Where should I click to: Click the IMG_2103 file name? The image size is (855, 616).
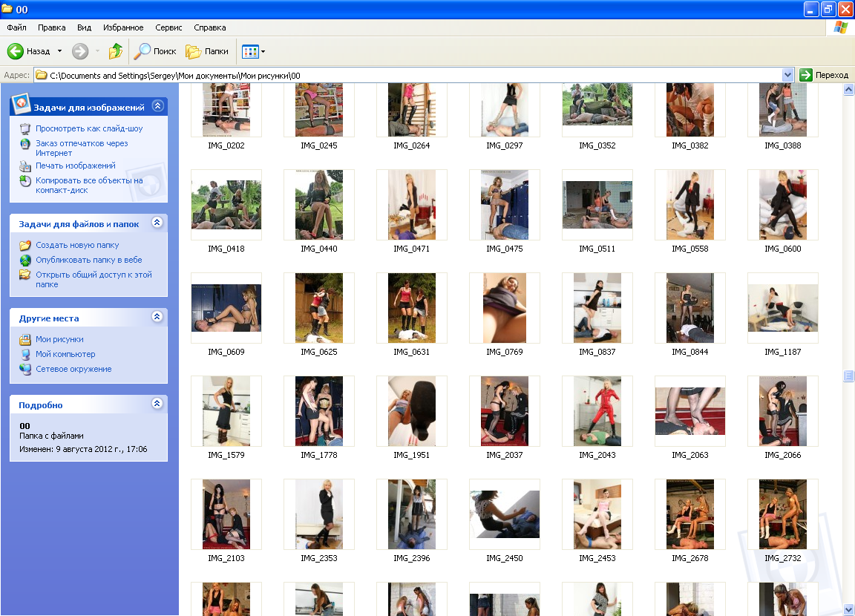click(x=226, y=558)
